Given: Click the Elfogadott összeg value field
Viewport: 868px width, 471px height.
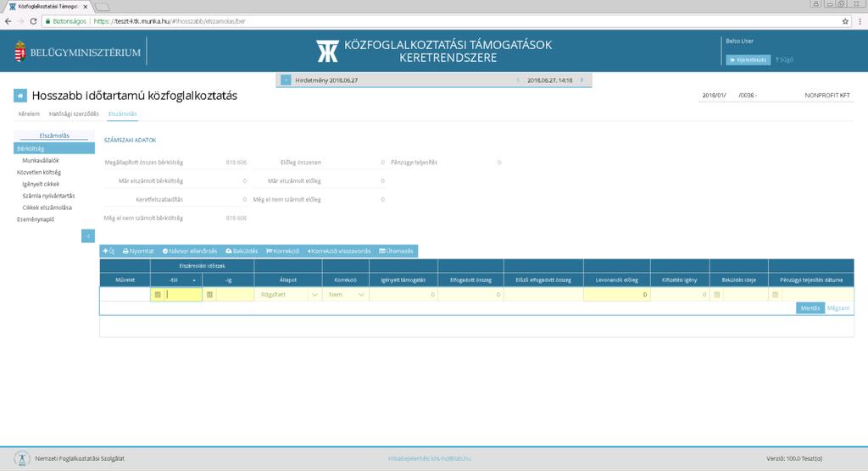Looking at the screenshot, I should (470, 295).
